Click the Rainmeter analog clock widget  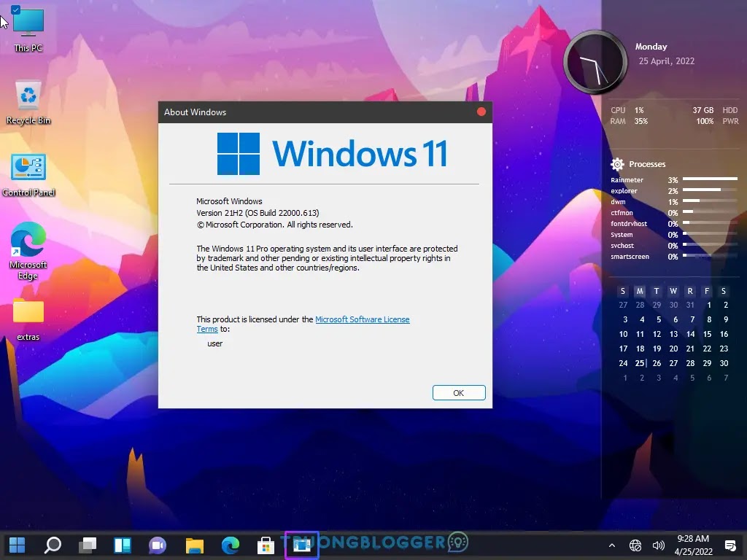point(595,62)
